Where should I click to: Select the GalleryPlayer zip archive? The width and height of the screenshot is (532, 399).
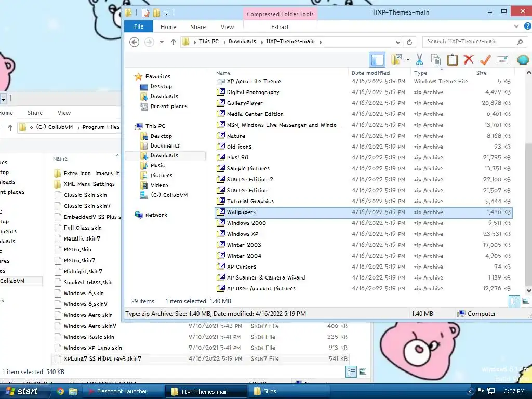245,103
